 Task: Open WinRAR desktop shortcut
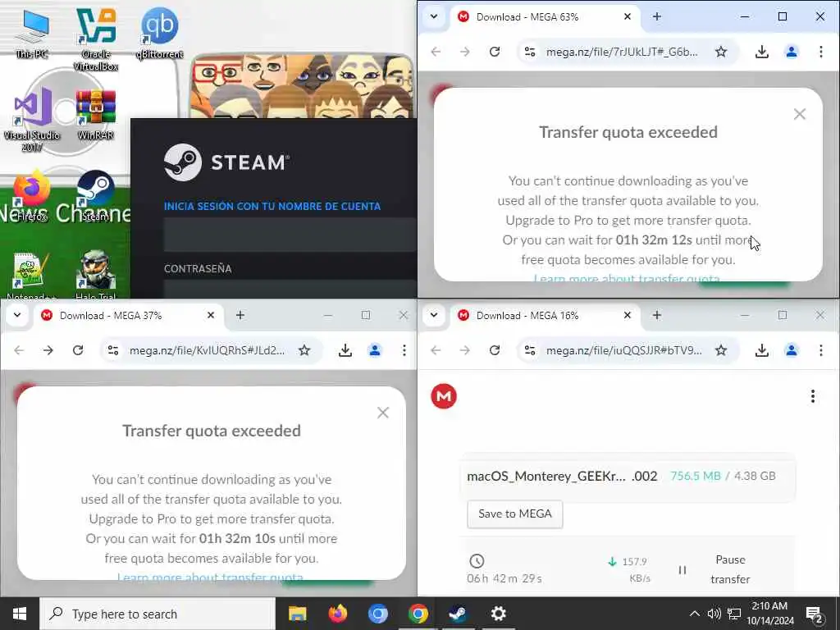[x=96, y=114]
